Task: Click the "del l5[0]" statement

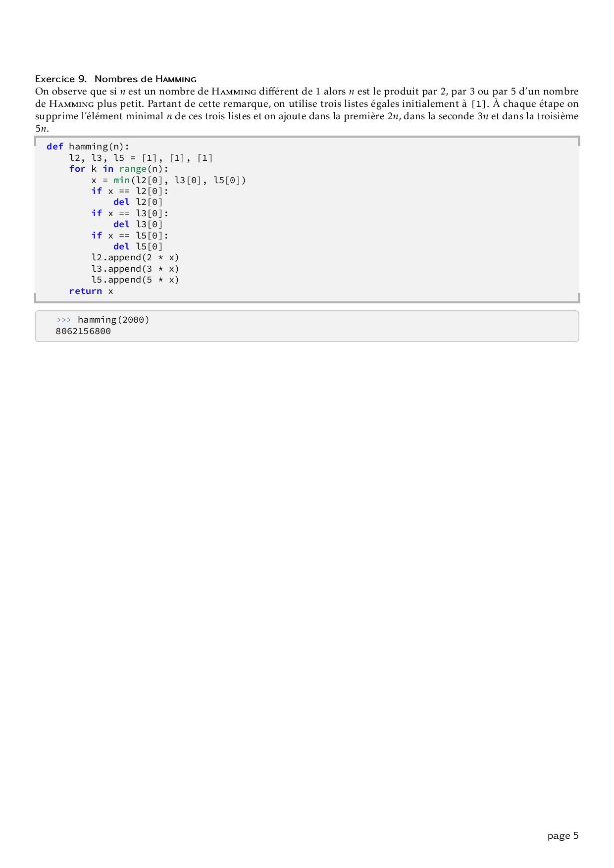Action: click(138, 246)
